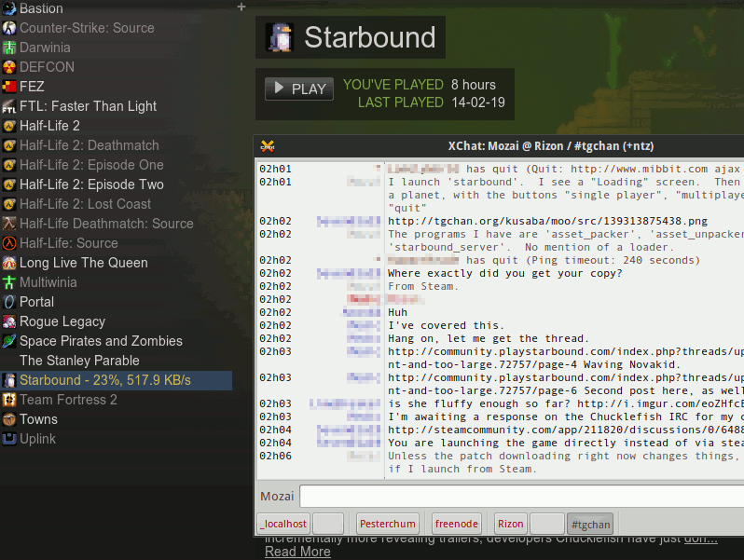Click the Team Fortress 2 icon
This screenshot has height=560, width=744.
(x=9, y=400)
